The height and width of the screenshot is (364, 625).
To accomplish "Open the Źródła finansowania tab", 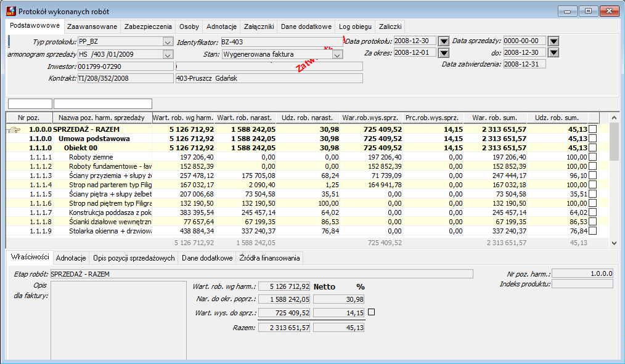I will point(269,258).
